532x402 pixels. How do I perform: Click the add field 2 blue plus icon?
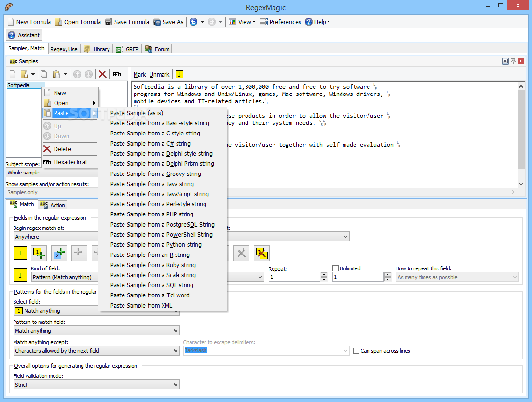59,253
